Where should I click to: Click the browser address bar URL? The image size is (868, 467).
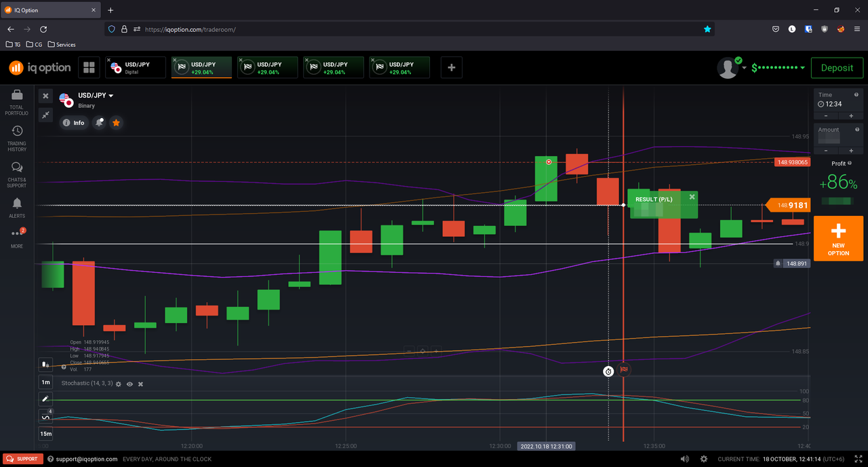click(190, 30)
